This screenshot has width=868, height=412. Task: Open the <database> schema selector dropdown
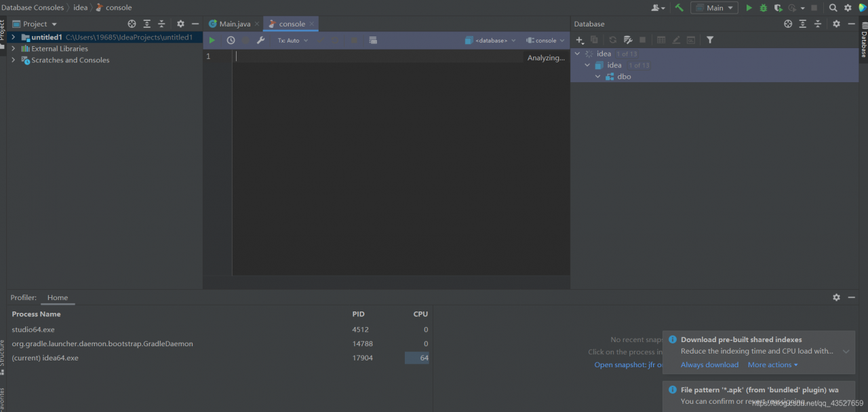pyautogui.click(x=490, y=41)
